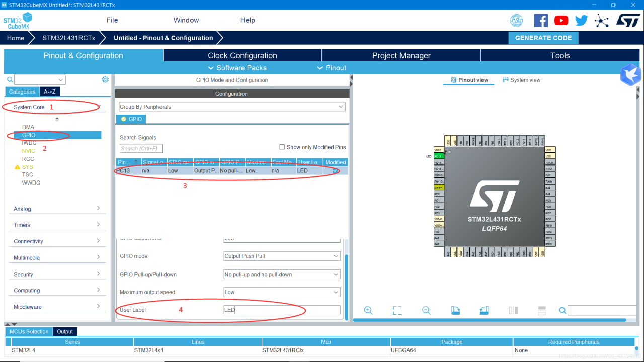Expand the Multimedia category

(x=57, y=258)
